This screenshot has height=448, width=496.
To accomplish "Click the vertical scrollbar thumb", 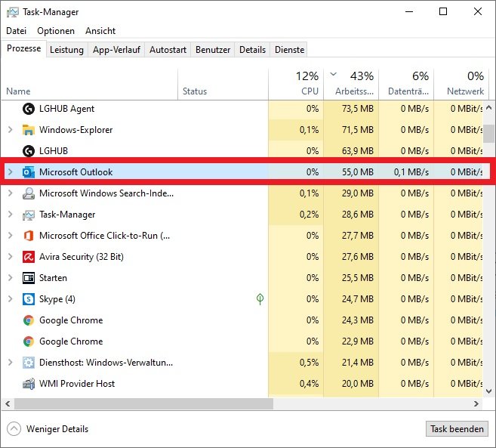I will pos(488,134).
